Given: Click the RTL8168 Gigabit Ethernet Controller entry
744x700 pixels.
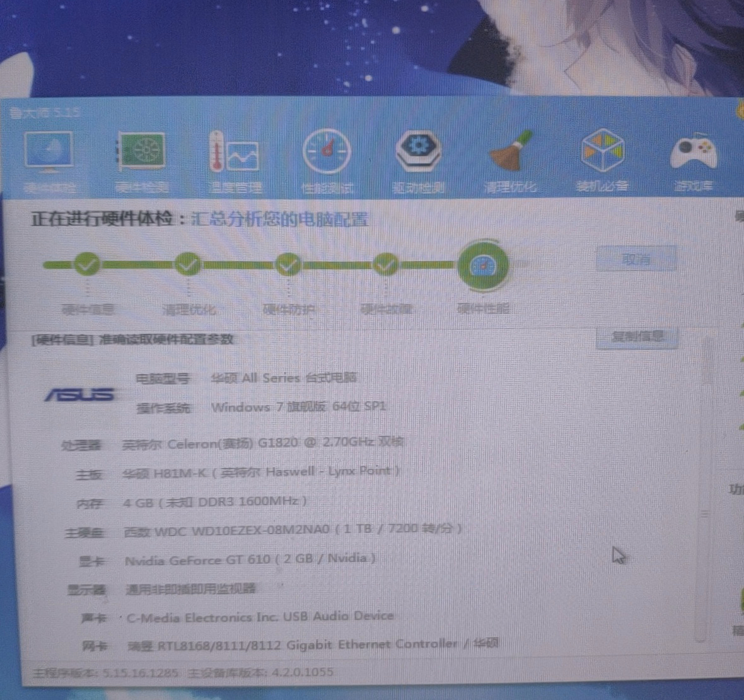Looking at the screenshot, I should click(313, 645).
